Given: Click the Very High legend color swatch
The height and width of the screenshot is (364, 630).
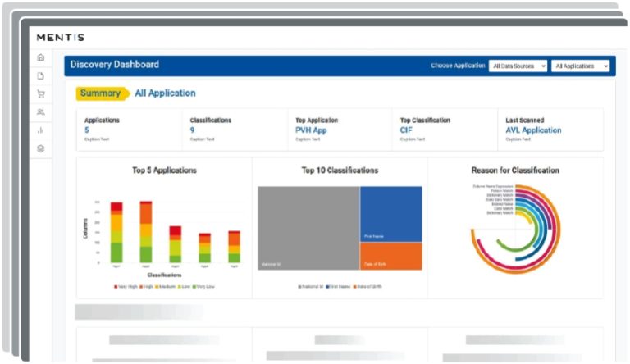Looking at the screenshot, I should 115,286.
